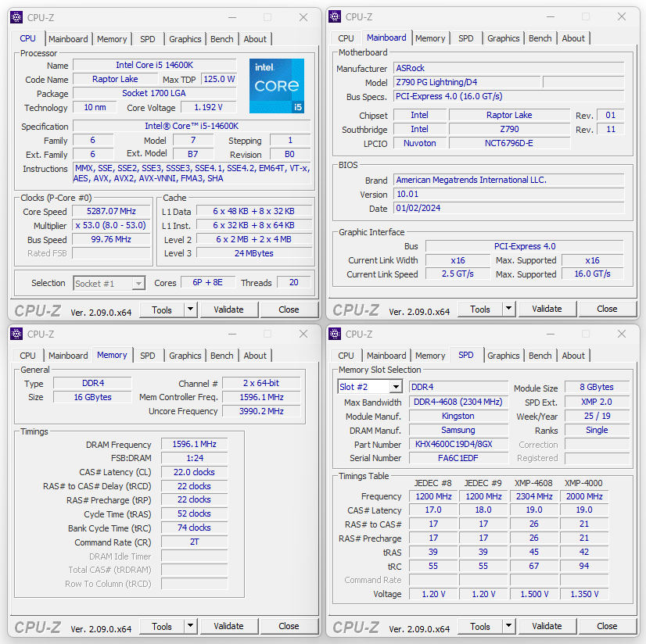Click the memory Size value 16 GBytes
Viewport: 646px width, 644px height.
coord(93,397)
